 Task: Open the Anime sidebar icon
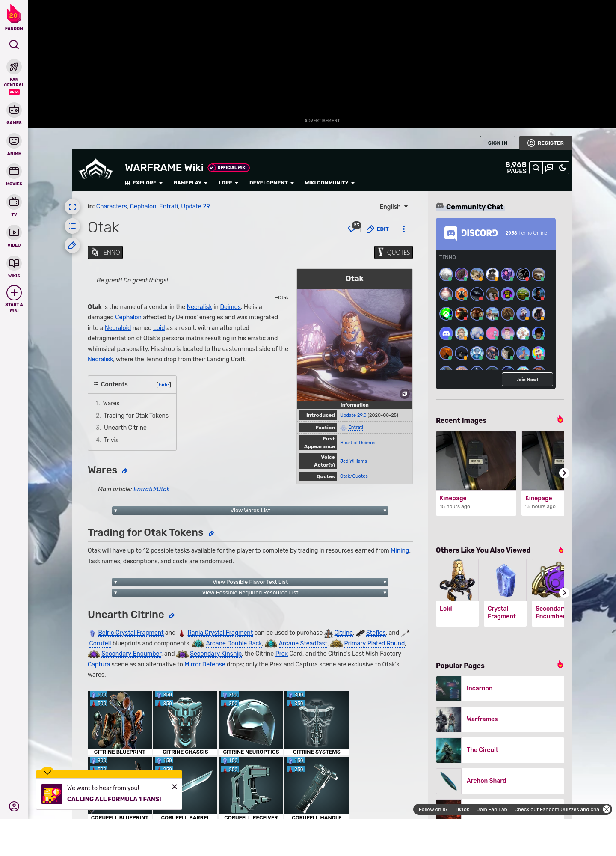(14, 141)
